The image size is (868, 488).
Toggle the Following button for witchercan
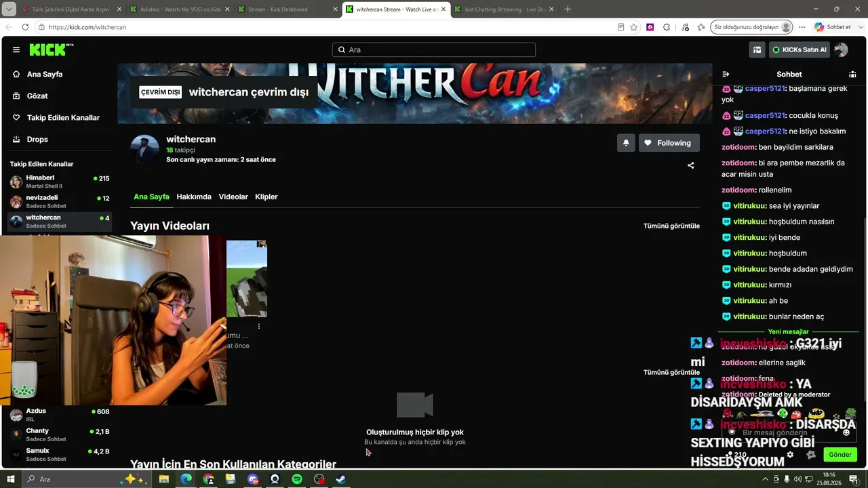tap(669, 143)
